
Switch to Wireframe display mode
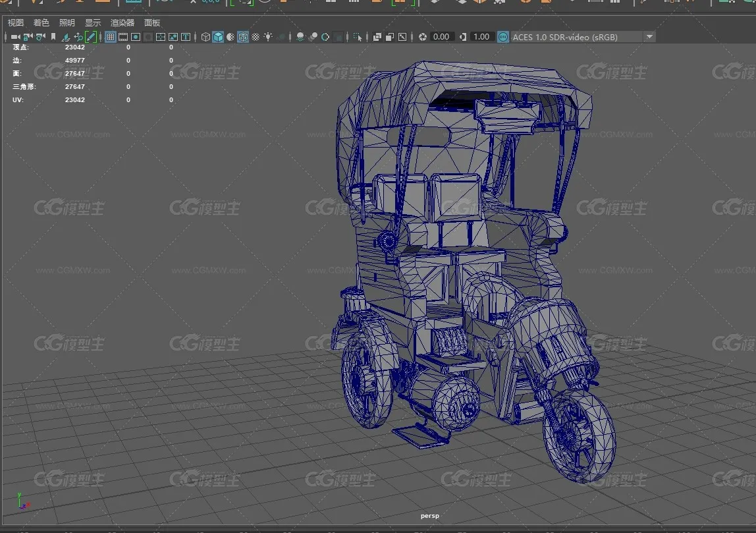(x=205, y=37)
